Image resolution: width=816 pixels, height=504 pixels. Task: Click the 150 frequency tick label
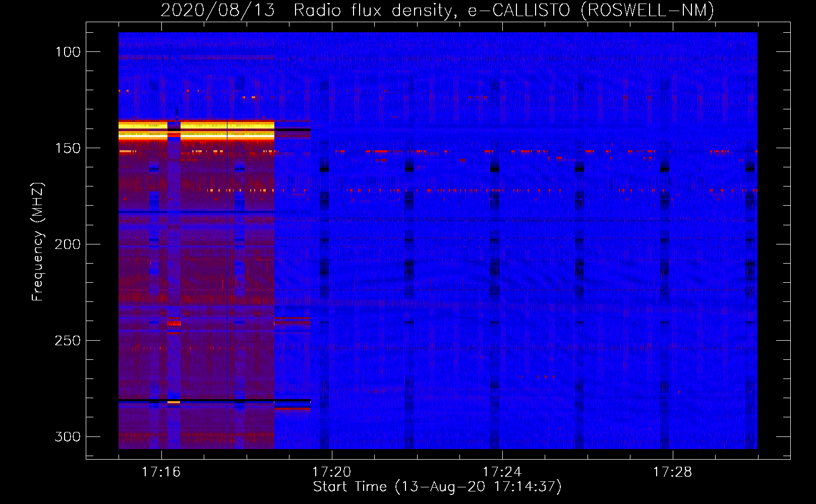(x=68, y=148)
